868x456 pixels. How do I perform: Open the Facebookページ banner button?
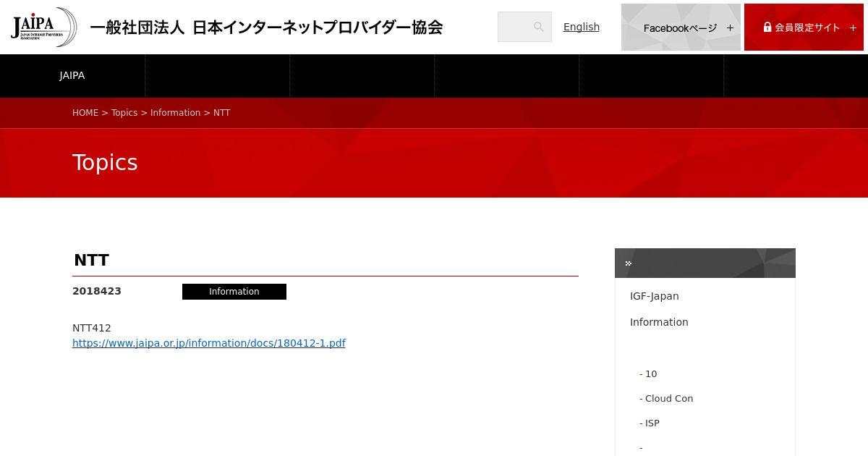[x=681, y=28]
